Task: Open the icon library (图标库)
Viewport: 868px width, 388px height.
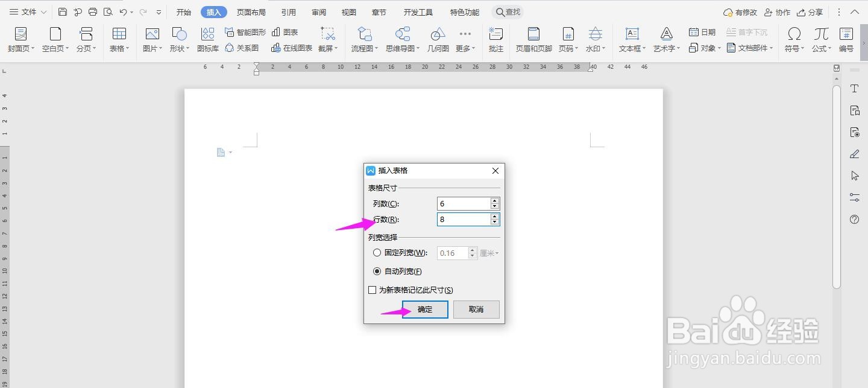Action: pyautogui.click(x=208, y=39)
